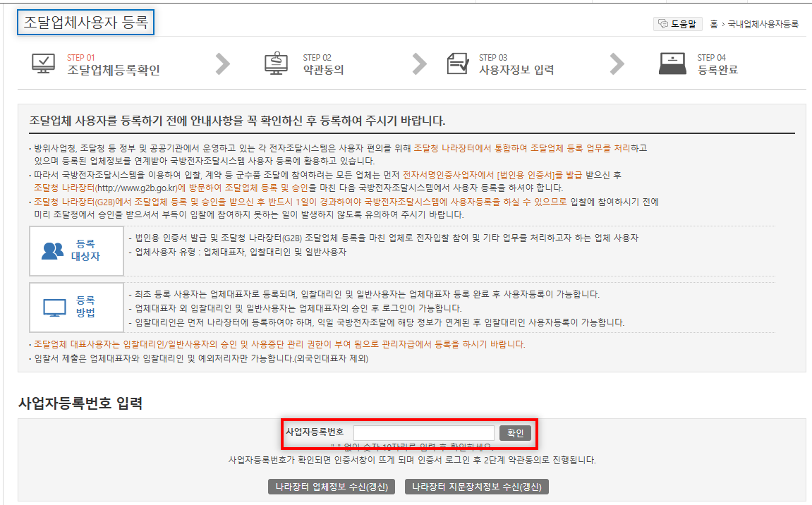Viewport: 812px width, 505px height.
Task: Click the 나라장터 업체정보 수신(갱신) button
Action: 332,486
